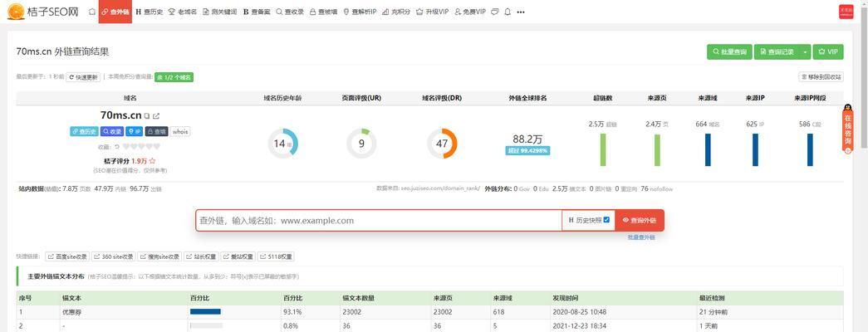
Task: Click the DR 47 donut chart
Action: tap(442, 144)
